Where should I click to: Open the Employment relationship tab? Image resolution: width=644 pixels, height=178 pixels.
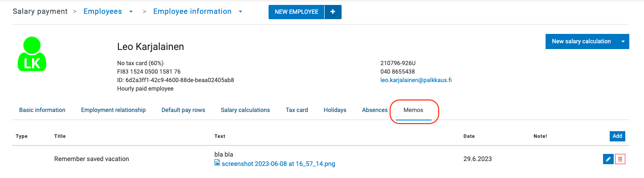tap(113, 110)
